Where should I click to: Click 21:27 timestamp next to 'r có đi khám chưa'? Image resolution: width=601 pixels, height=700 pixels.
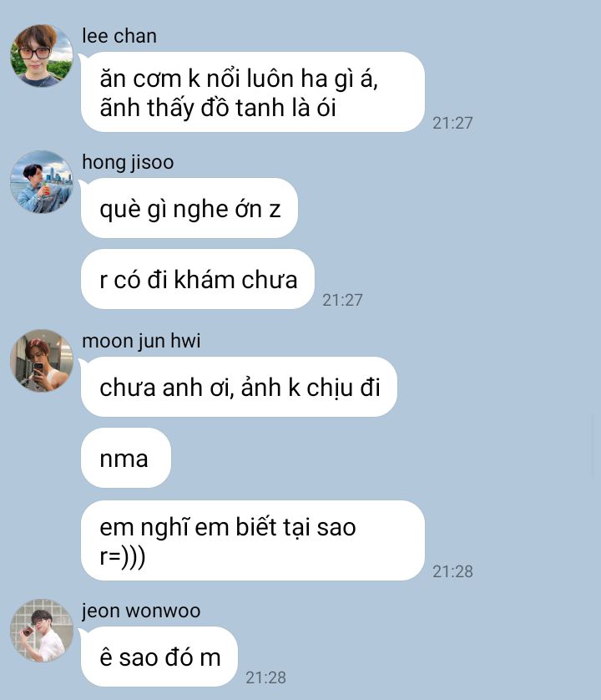pyautogui.click(x=342, y=300)
